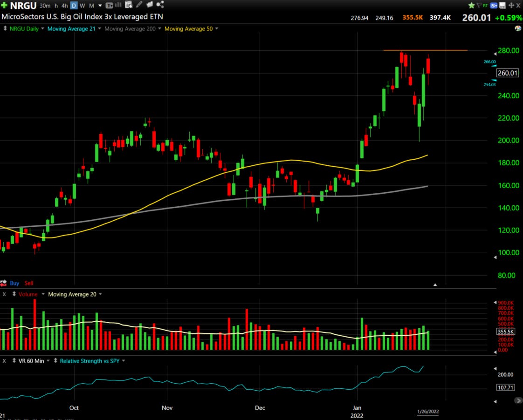This screenshot has height=420, width=523.
Task: Click the VR 60 Min label
Action: tap(31, 361)
